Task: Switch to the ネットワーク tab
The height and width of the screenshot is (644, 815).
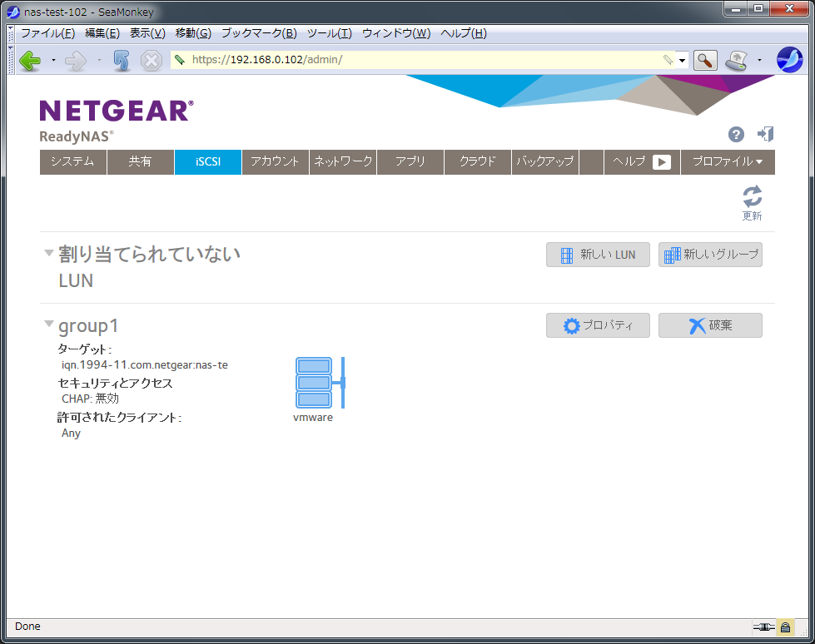Action: pyautogui.click(x=343, y=162)
